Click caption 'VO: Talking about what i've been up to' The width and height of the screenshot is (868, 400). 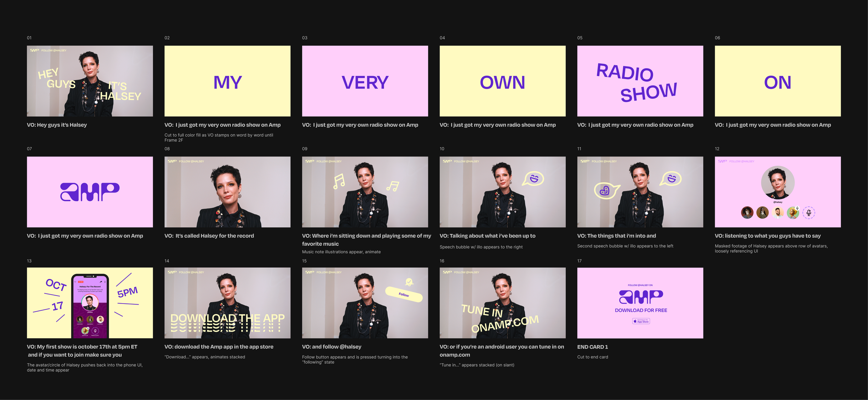(x=487, y=236)
